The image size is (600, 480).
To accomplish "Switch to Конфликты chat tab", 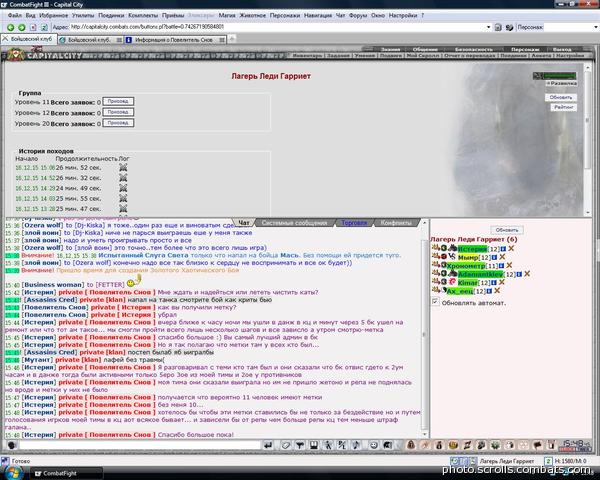I will tap(396, 223).
